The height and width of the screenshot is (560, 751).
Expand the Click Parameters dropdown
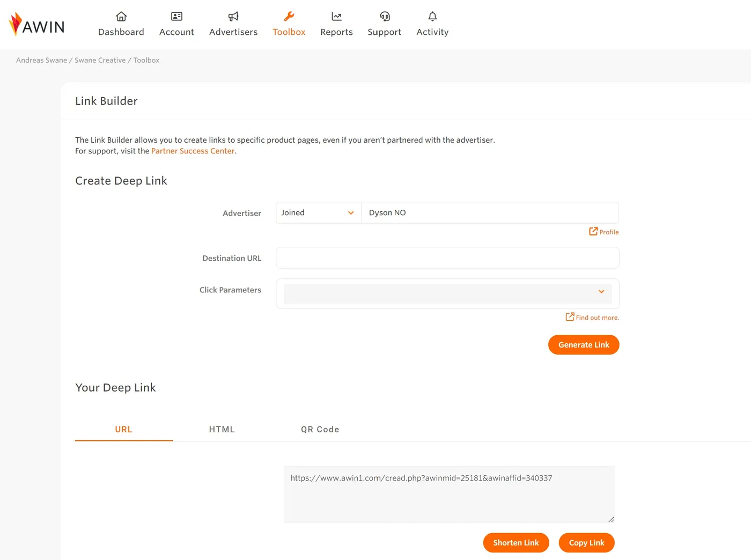point(448,293)
